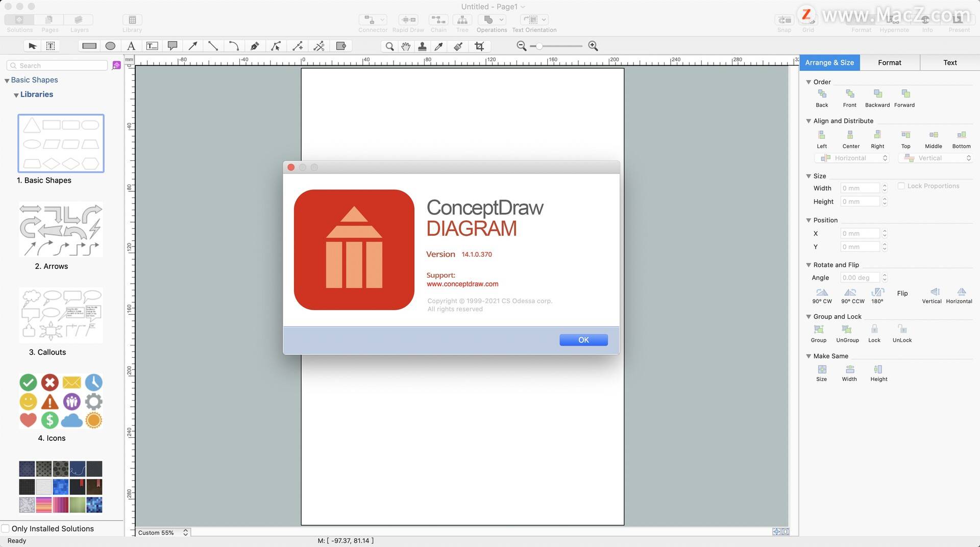
Task: Toggle the Lock Proportions checkbox
Action: point(901,186)
